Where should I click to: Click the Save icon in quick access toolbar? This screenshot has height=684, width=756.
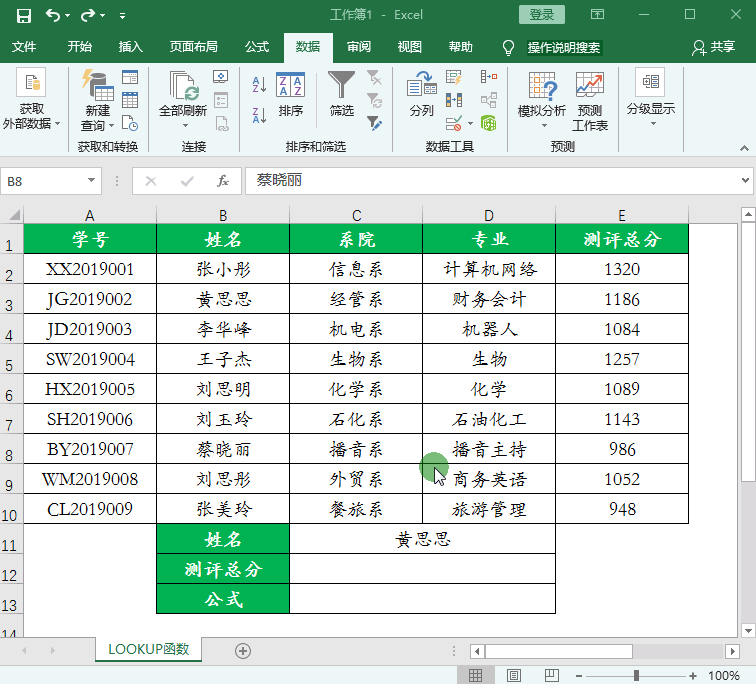24,15
